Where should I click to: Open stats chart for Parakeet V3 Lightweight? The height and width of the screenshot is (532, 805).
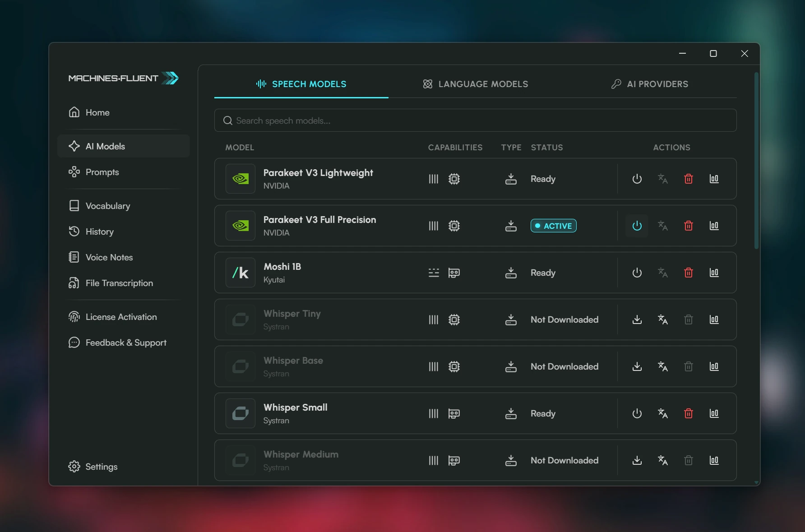click(714, 179)
